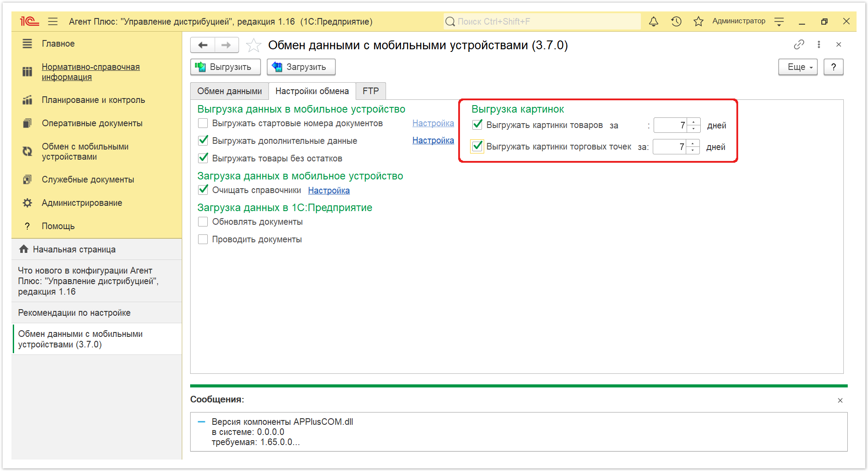Decrease days for картинки товаров
The image size is (868, 471).
click(x=694, y=128)
